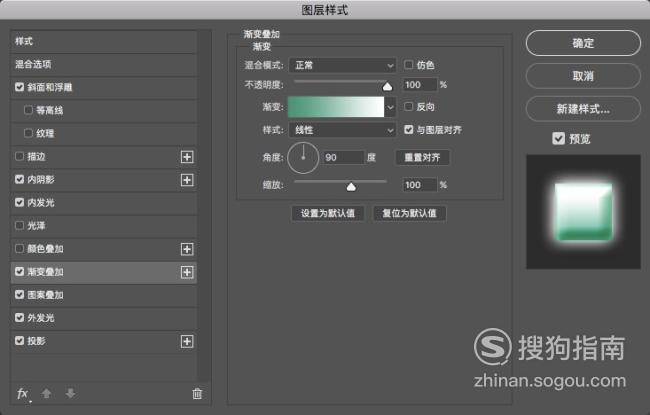Click the 缩放 value field
650x415 pixels.
tap(420, 185)
